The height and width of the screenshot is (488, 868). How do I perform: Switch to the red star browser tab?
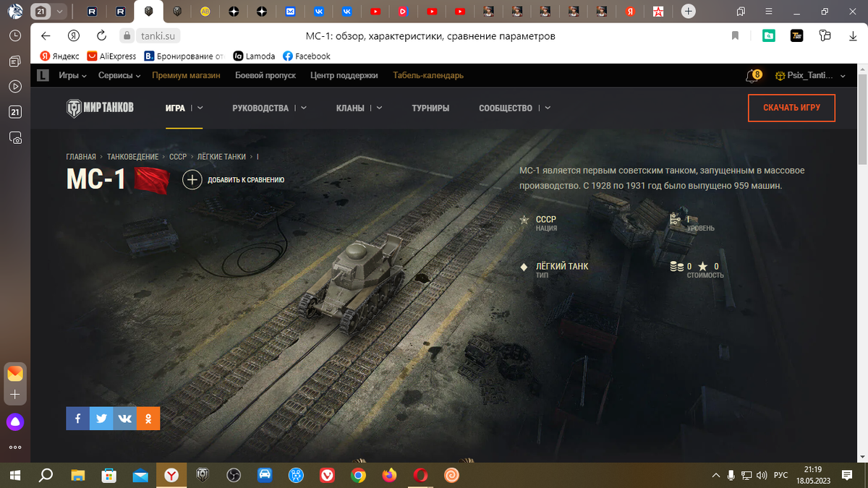click(658, 12)
